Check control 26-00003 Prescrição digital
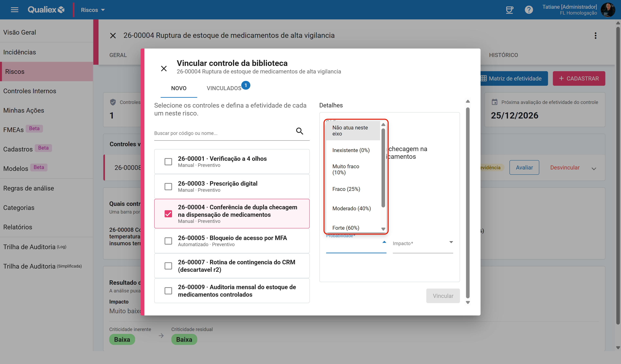The height and width of the screenshot is (364, 621). tap(168, 186)
